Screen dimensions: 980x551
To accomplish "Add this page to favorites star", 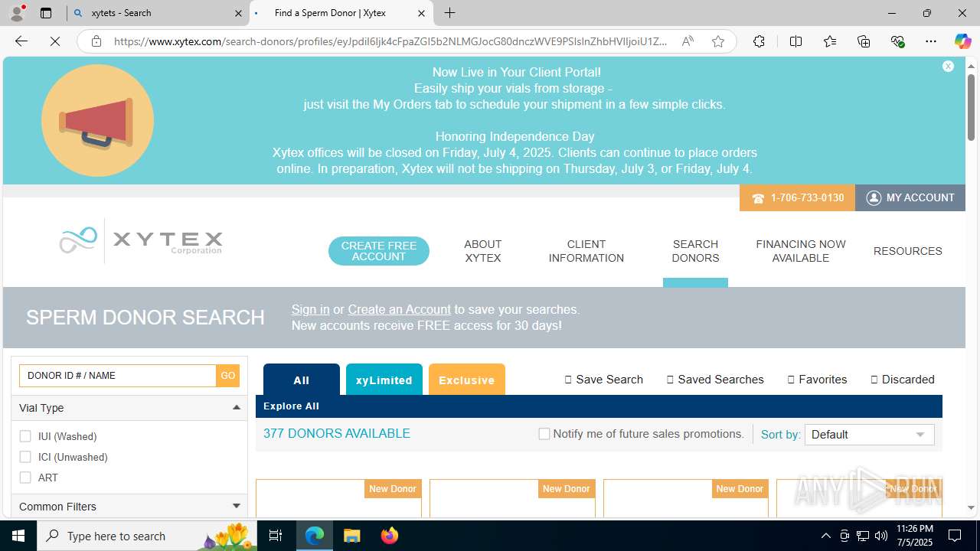I will pos(717,41).
